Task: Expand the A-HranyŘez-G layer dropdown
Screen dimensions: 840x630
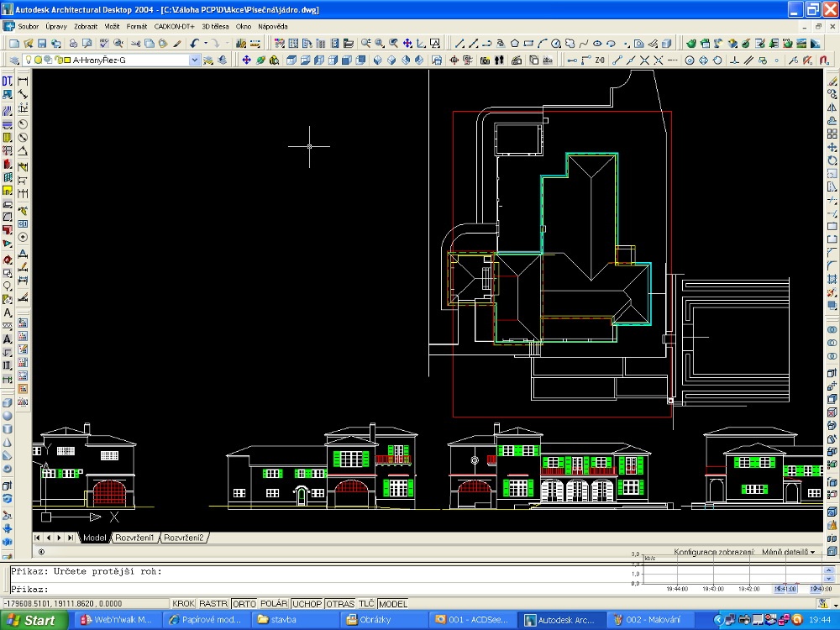Action: [195, 60]
